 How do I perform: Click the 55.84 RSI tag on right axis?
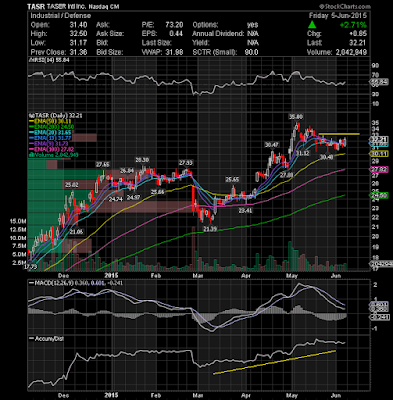pos(380,82)
